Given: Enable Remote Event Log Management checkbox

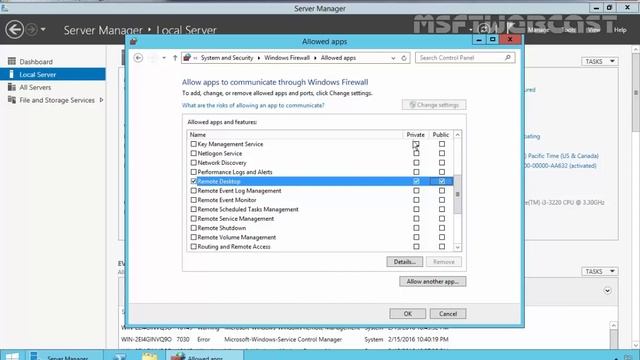Looking at the screenshot, I should tap(193, 191).
